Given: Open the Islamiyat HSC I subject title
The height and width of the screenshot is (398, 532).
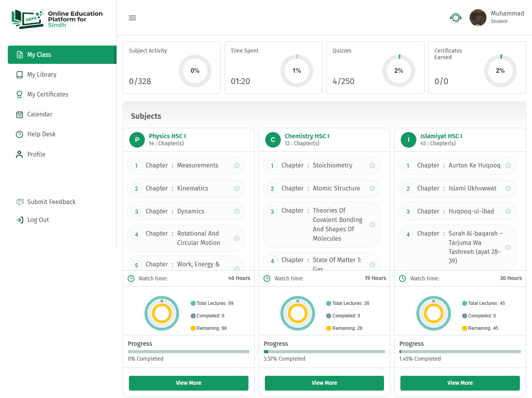Looking at the screenshot, I should (x=441, y=136).
